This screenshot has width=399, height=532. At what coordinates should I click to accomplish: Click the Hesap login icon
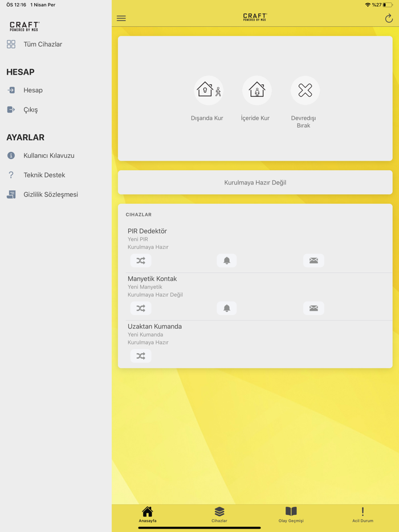click(x=11, y=90)
